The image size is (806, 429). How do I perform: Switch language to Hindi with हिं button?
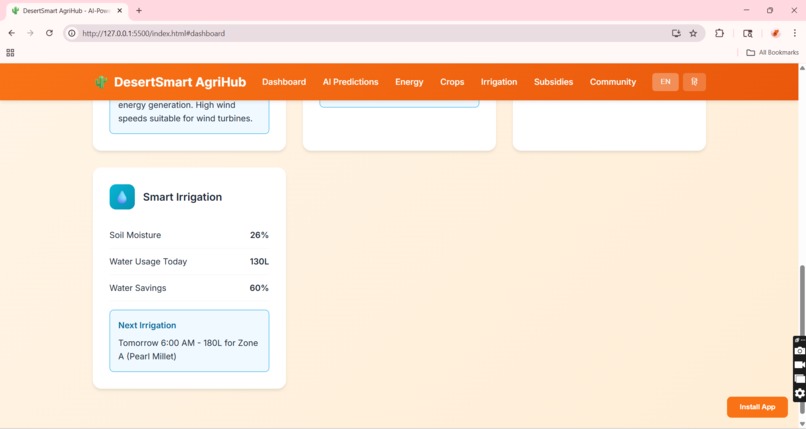pos(694,82)
